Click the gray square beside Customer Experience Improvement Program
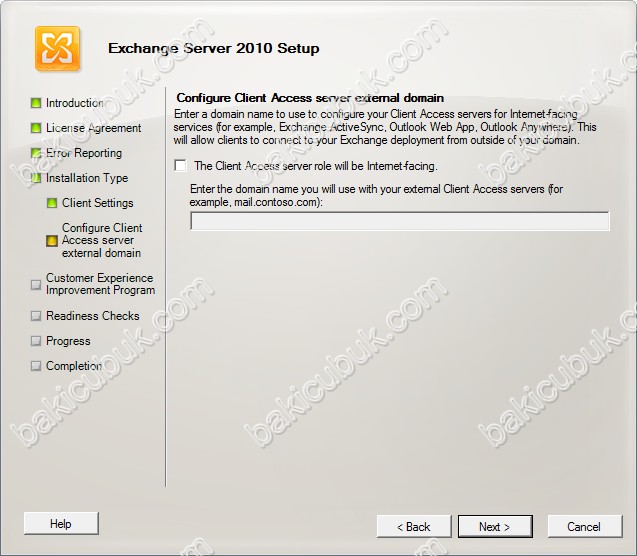The width and height of the screenshot is (637, 556). coord(36,284)
